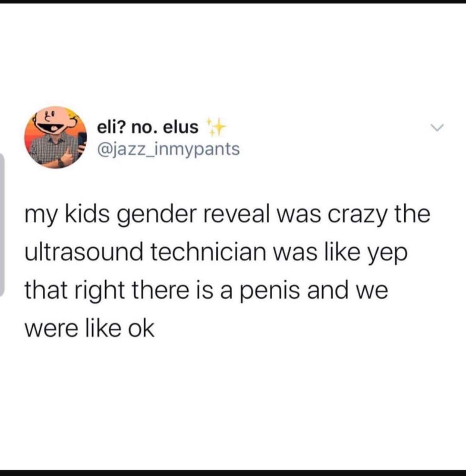Visit the @jazz_inmypants handle
This screenshot has width=466, height=476.
(168, 149)
